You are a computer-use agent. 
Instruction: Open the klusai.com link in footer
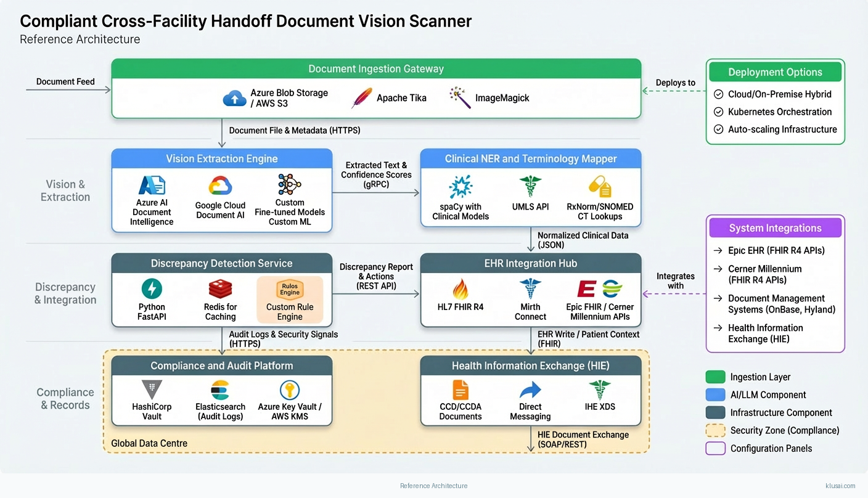pyautogui.click(x=840, y=486)
